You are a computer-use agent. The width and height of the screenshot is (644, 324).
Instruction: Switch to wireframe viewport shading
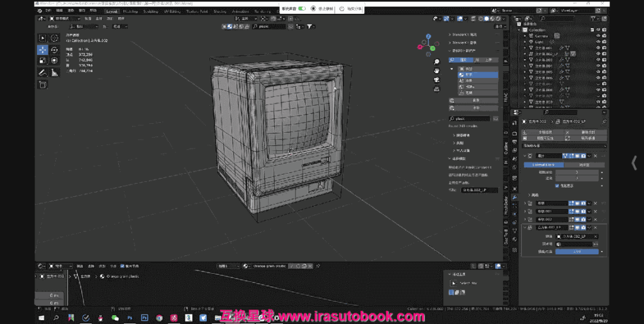[x=480, y=18]
